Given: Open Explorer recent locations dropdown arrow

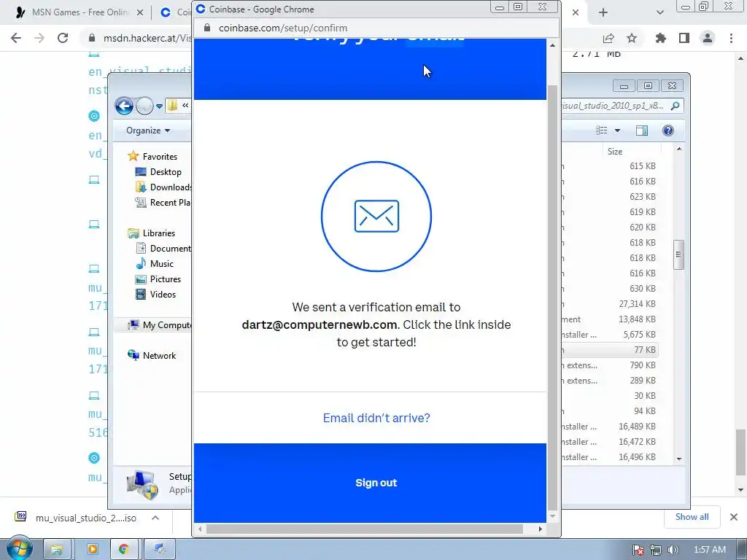Looking at the screenshot, I should pyautogui.click(x=159, y=106).
